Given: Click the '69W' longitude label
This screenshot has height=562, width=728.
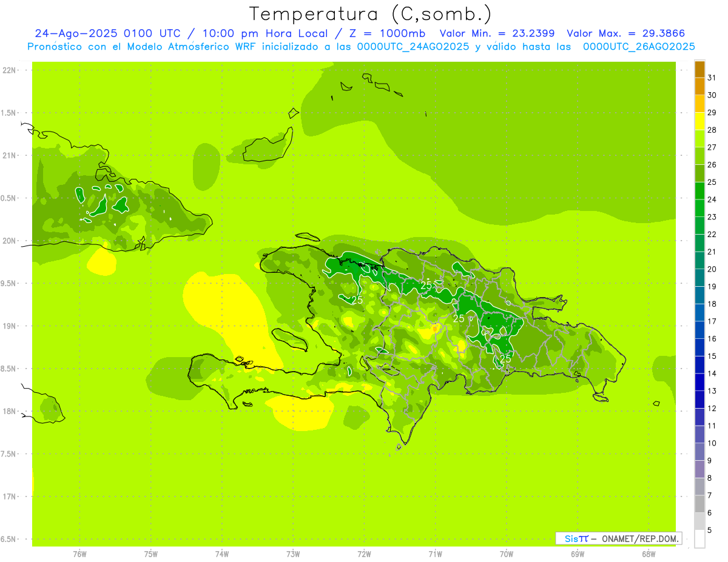Looking at the screenshot, I should pyautogui.click(x=577, y=554).
